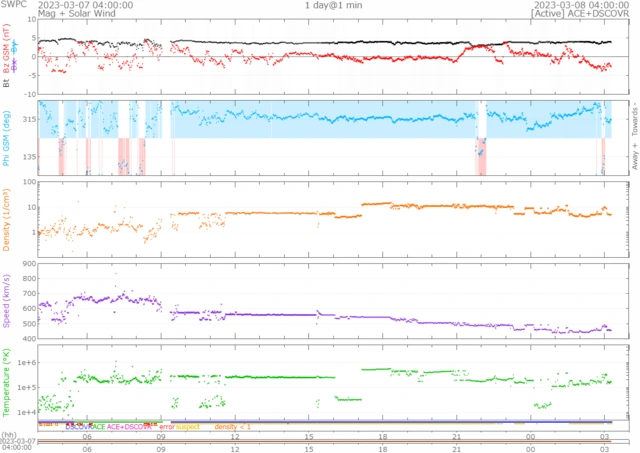Image resolution: width=640 pixels, height=453 pixels.
Task: Click the density jump near hour 17
Action: click(x=362, y=209)
